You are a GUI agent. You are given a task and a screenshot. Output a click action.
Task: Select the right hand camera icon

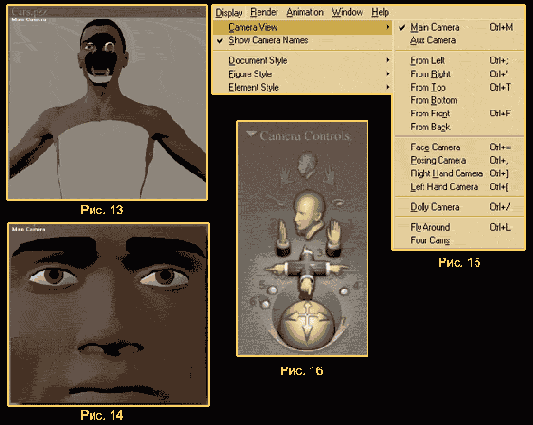click(334, 238)
